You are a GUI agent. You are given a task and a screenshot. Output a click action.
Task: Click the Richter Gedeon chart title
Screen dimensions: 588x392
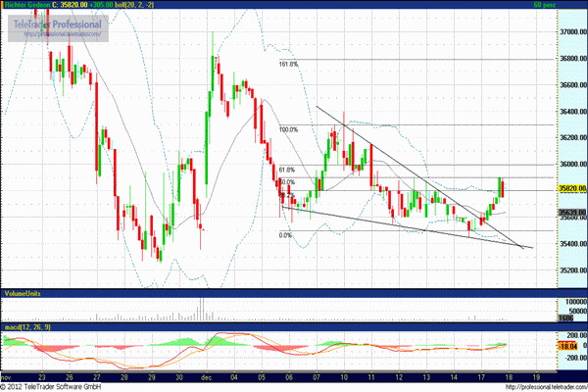(x=26, y=5)
